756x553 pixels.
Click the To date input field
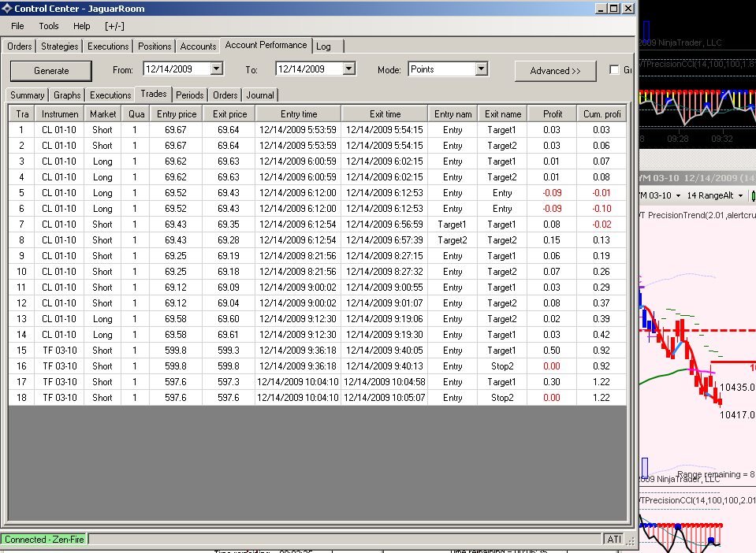pos(310,69)
